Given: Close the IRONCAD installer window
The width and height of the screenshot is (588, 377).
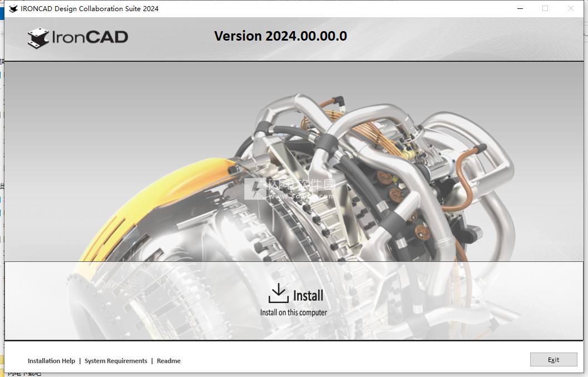Looking at the screenshot, I should [x=571, y=8].
